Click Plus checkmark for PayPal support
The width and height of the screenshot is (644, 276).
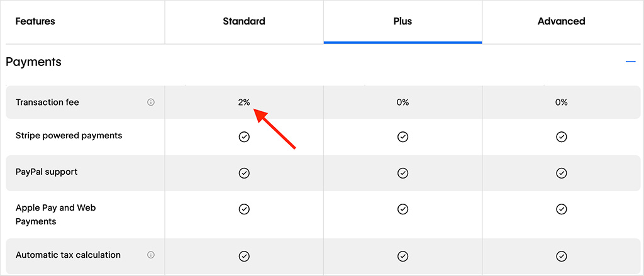pyautogui.click(x=402, y=173)
